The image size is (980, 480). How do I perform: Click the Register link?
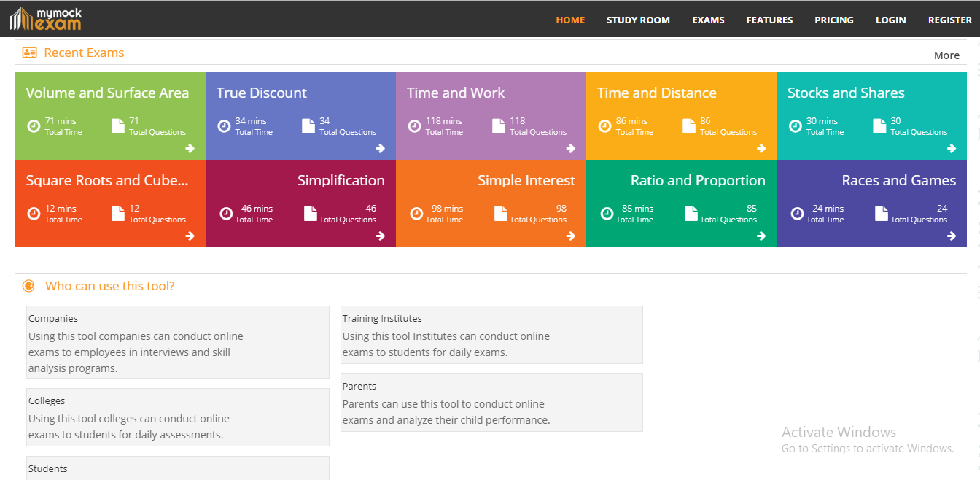coord(949,20)
